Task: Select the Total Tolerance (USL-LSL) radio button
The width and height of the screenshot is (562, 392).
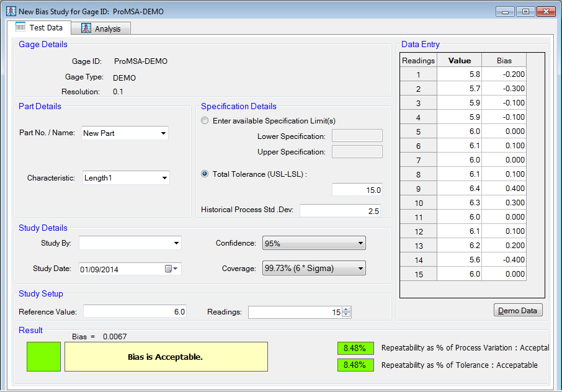Action: pos(205,174)
